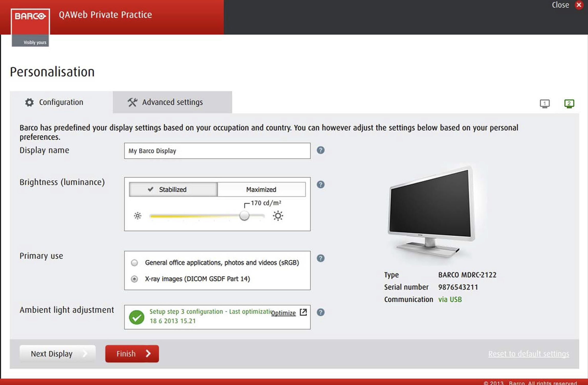Open help for Ambient light adjustment
The width and height of the screenshot is (588, 385).
point(321,312)
